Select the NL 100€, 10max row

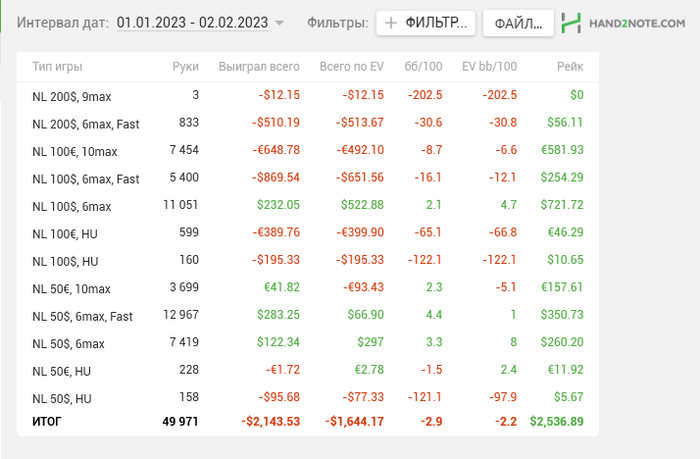point(308,150)
